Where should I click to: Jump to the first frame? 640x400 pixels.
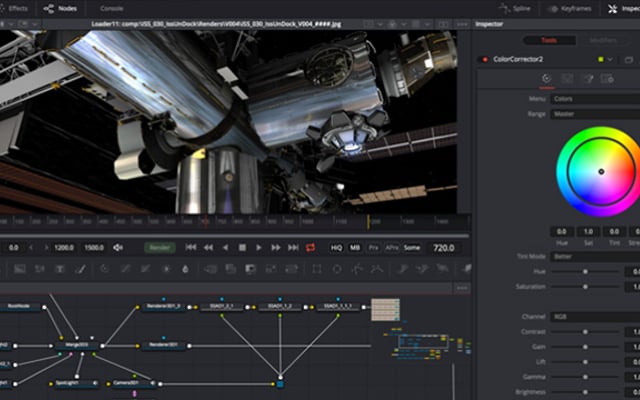point(191,247)
